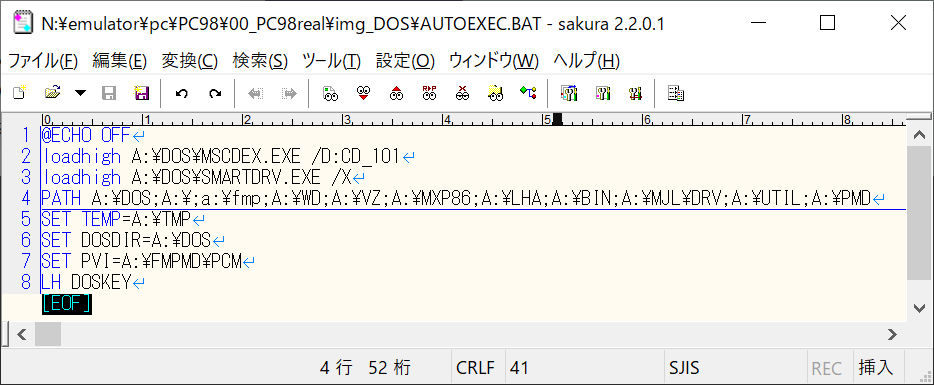
Task: Click the jump forward history icon
Action: 289,93
